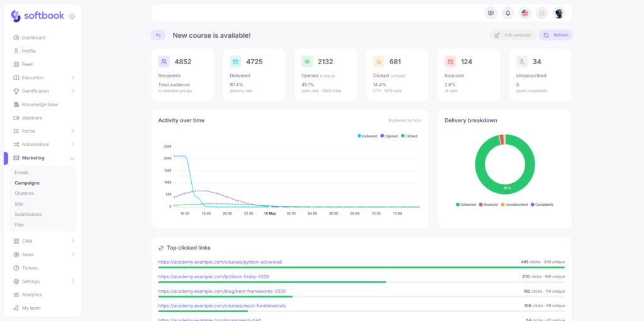
Task: Open the notifications bell icon
Action: point(508,13)
